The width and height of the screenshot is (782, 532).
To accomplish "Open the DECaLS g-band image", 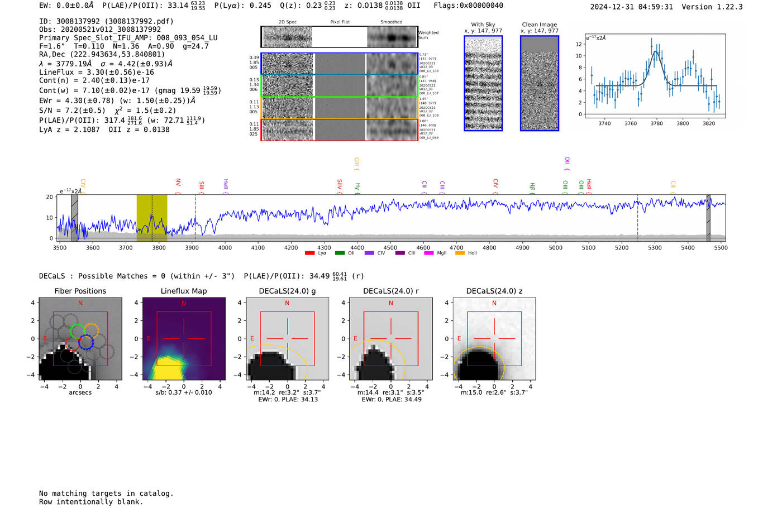I will tap(287, 339).
